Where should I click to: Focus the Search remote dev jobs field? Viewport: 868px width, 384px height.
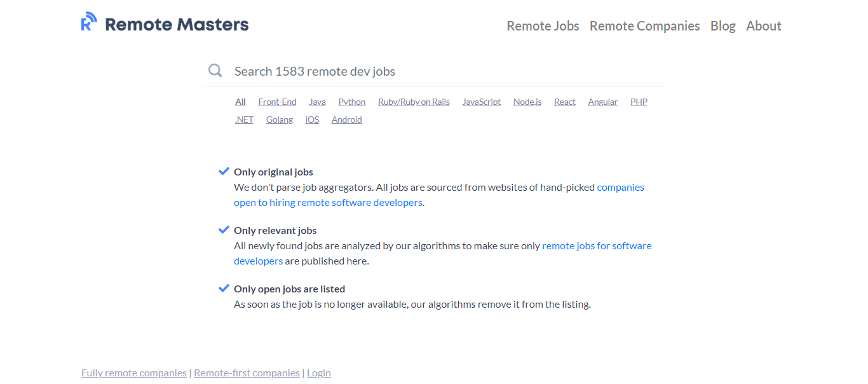(445, 71)
